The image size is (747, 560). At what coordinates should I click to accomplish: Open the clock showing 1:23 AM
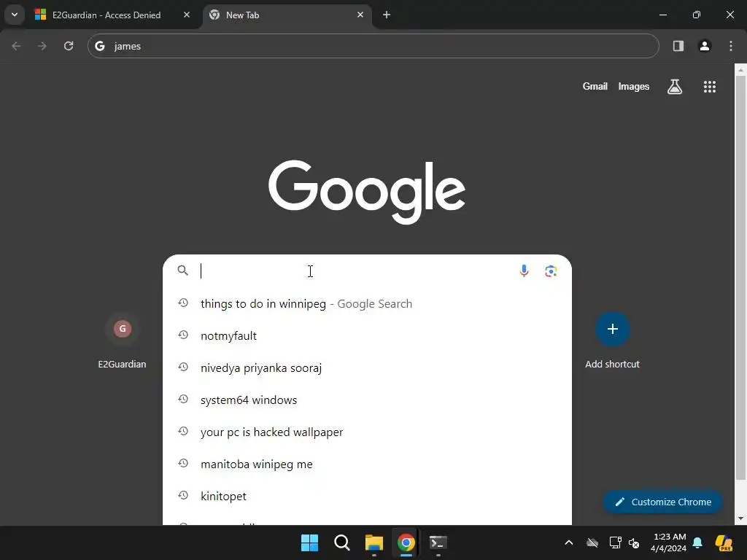(669, 542)
